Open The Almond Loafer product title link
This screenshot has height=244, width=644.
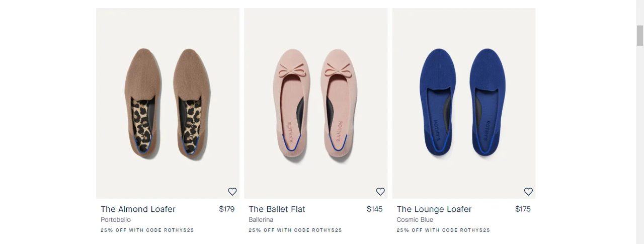point(138,209)
